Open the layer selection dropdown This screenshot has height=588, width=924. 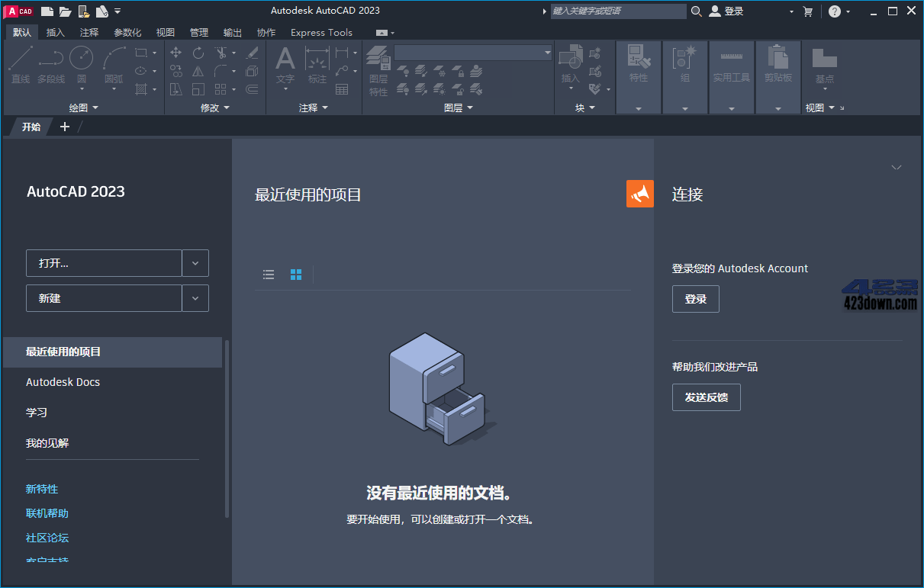point(547,52)
